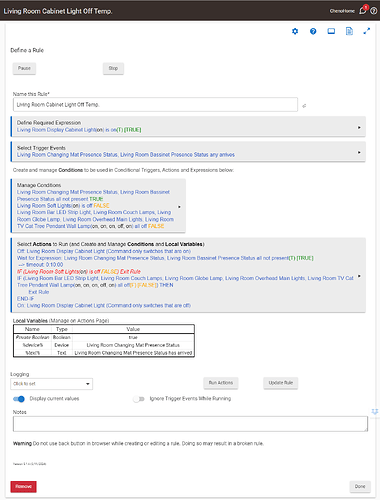The height and width of the screenshot is (500, 380).
Task: Click the Update Rule button
Action: 281,383
